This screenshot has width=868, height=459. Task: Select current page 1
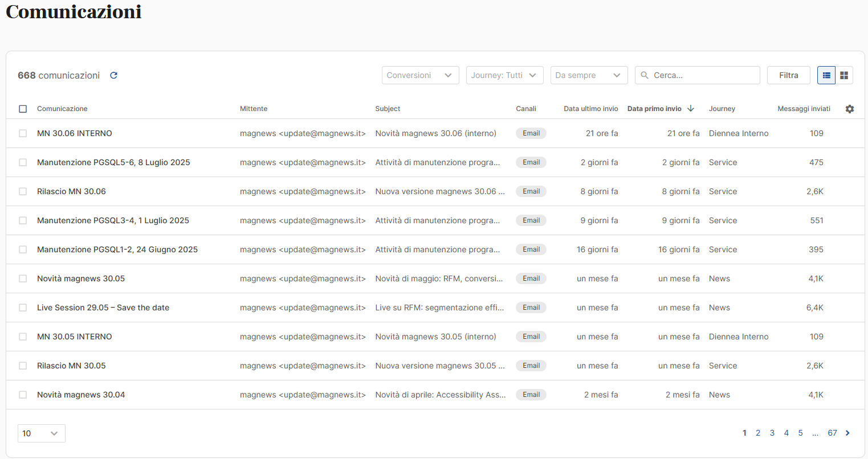[x=744, y=433]
